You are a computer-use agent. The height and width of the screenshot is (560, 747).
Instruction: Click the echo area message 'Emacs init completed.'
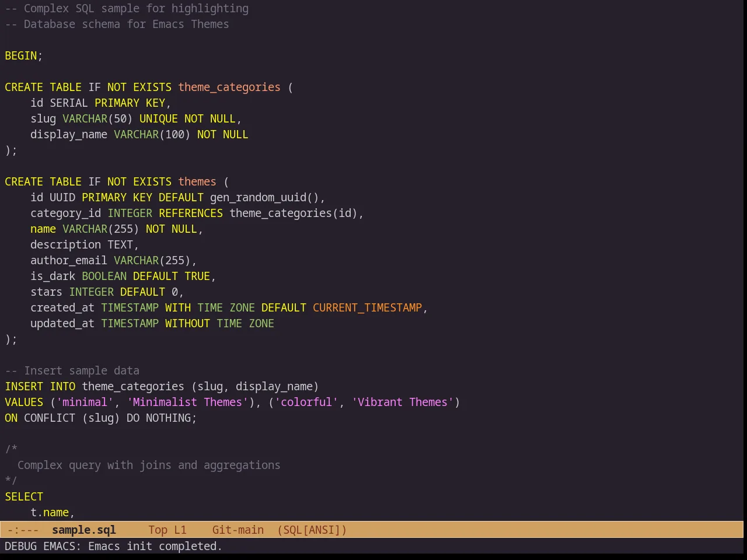[155, 546]
